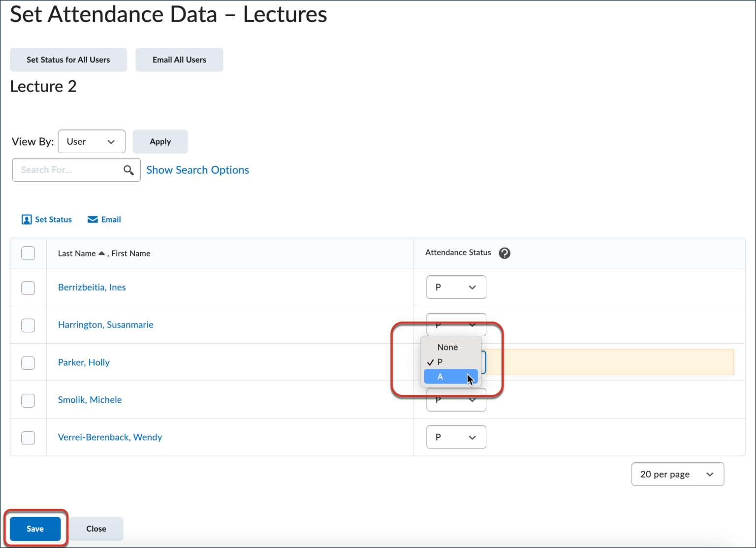This screenshot has height=548, width=756.
Task: Check the checkbox beside Parker, Holly
Action: (28, 363)
